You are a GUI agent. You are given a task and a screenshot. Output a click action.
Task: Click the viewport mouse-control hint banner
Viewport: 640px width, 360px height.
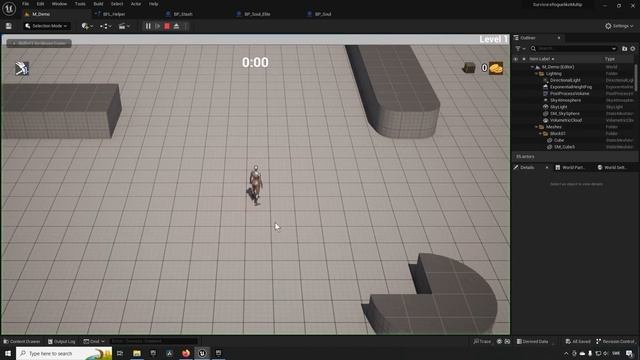(x=39, y=43)
